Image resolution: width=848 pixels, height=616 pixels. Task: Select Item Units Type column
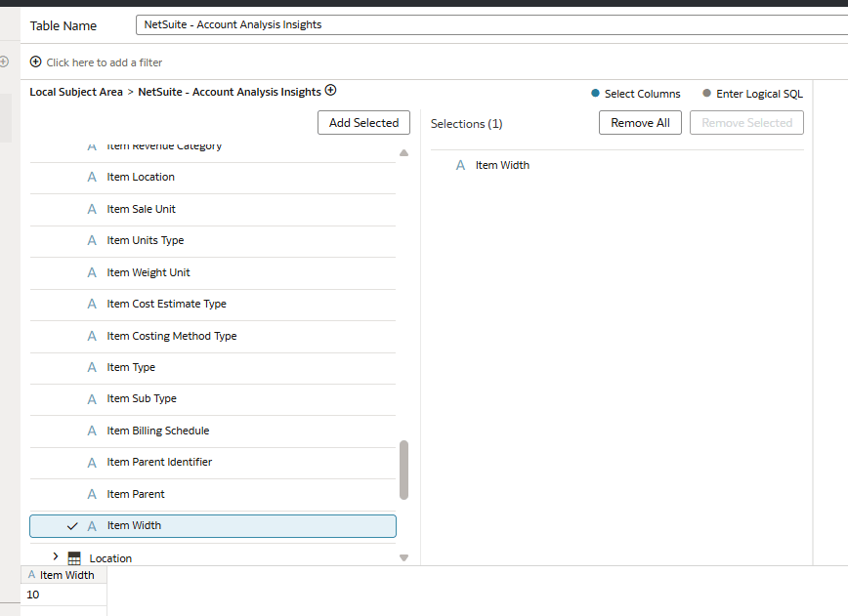pyautogui.click(x=213, y=240)
